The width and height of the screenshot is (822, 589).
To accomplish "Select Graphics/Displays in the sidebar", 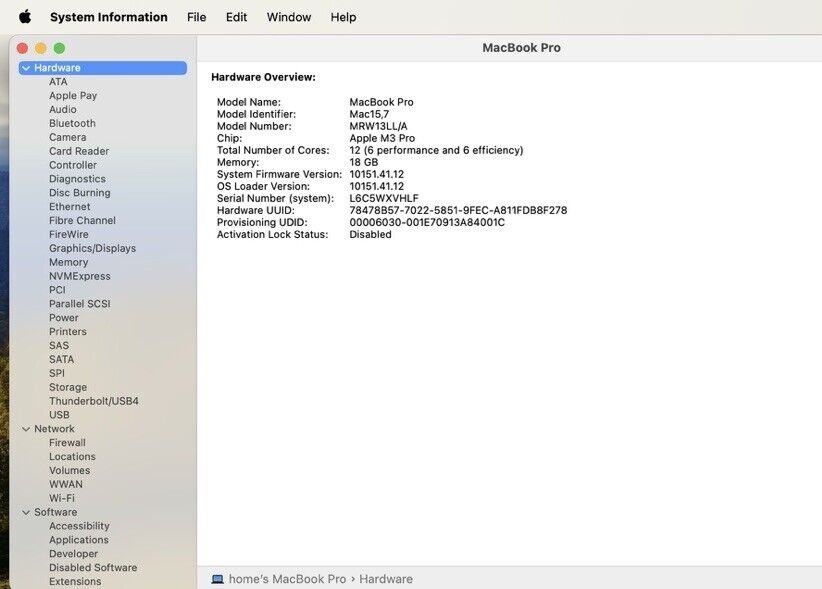I will coord(92,248).
